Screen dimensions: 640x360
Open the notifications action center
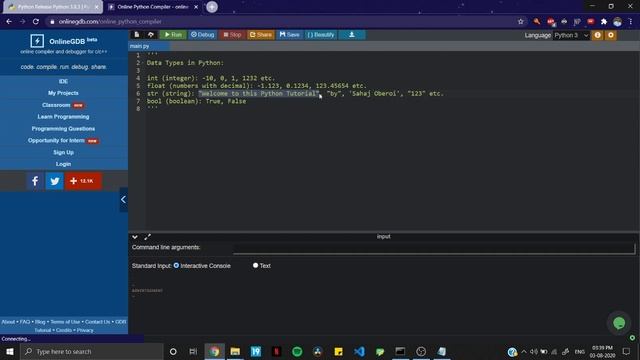626,351
